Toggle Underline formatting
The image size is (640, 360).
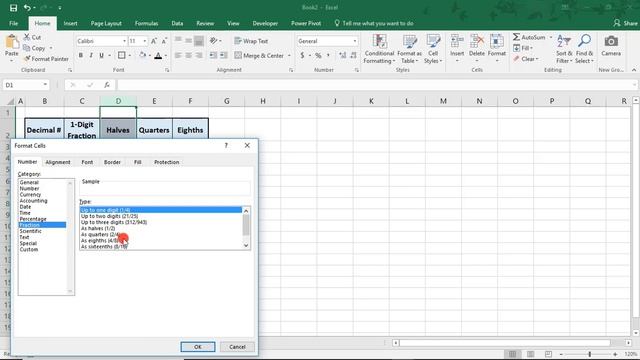[x=101, y=55]
